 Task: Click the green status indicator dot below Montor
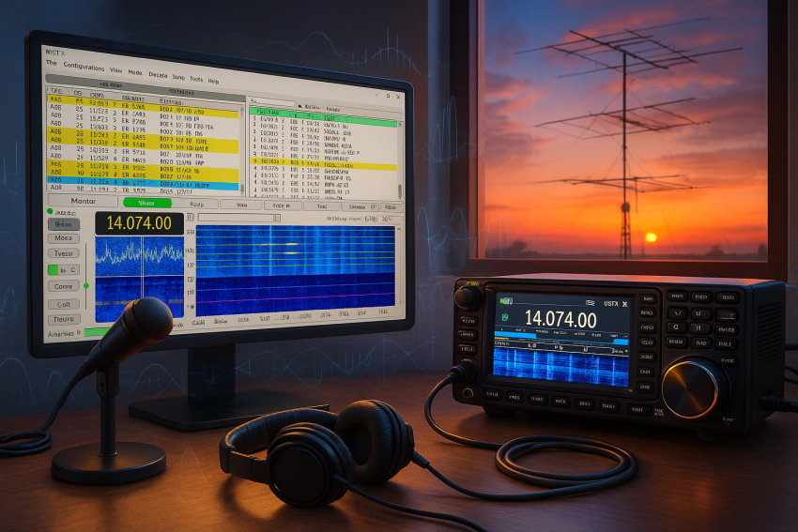(x=50, y=211)
